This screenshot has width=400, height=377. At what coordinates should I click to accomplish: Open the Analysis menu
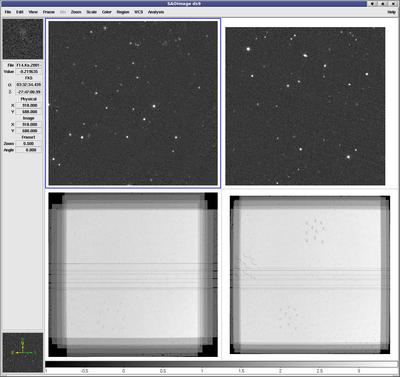click(156, 12)
